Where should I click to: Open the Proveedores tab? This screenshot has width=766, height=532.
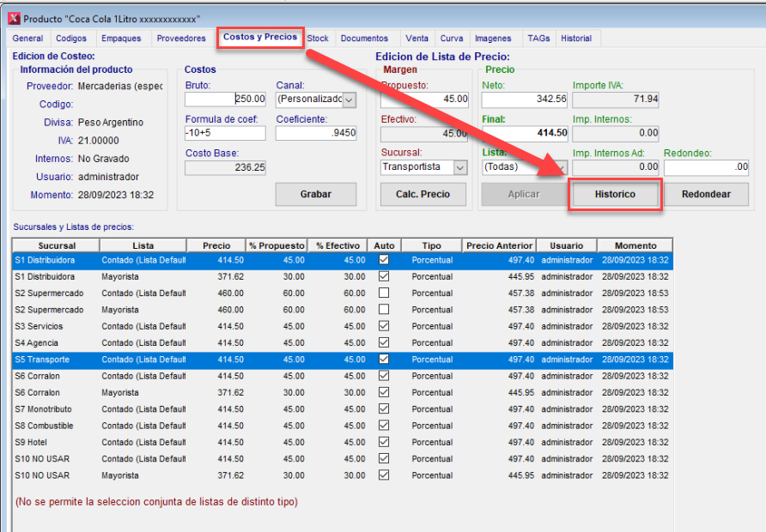click(x=180, y=39)
